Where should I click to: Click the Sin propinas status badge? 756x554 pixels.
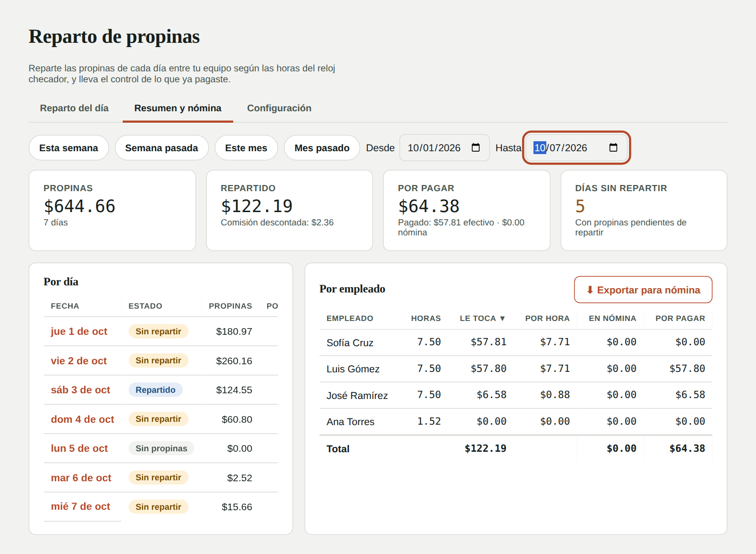pos(161,448)
